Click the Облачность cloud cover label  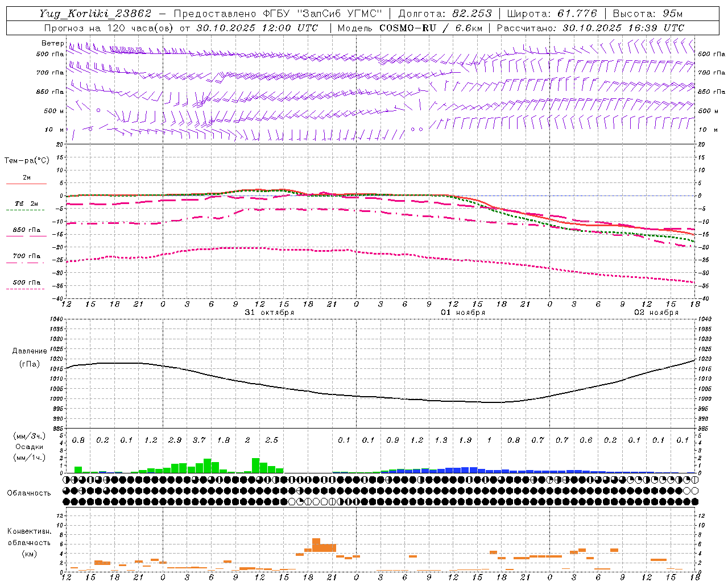point(29,493)
